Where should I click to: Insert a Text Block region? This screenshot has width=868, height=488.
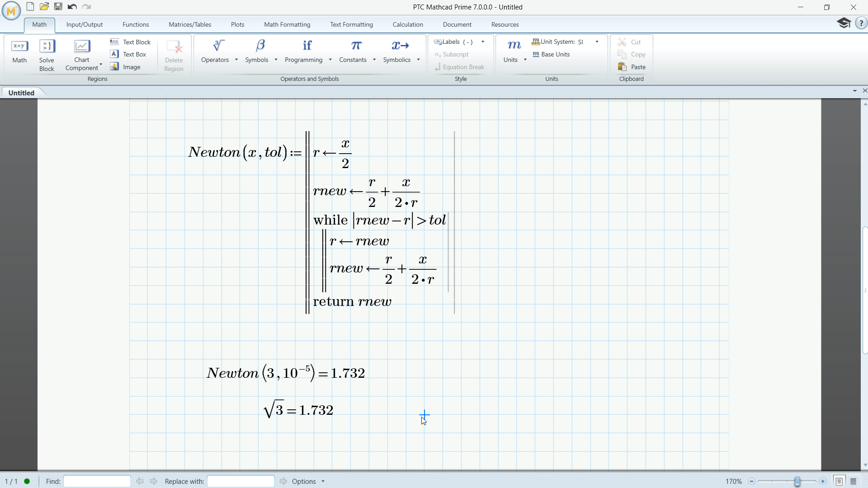[130, 42]
